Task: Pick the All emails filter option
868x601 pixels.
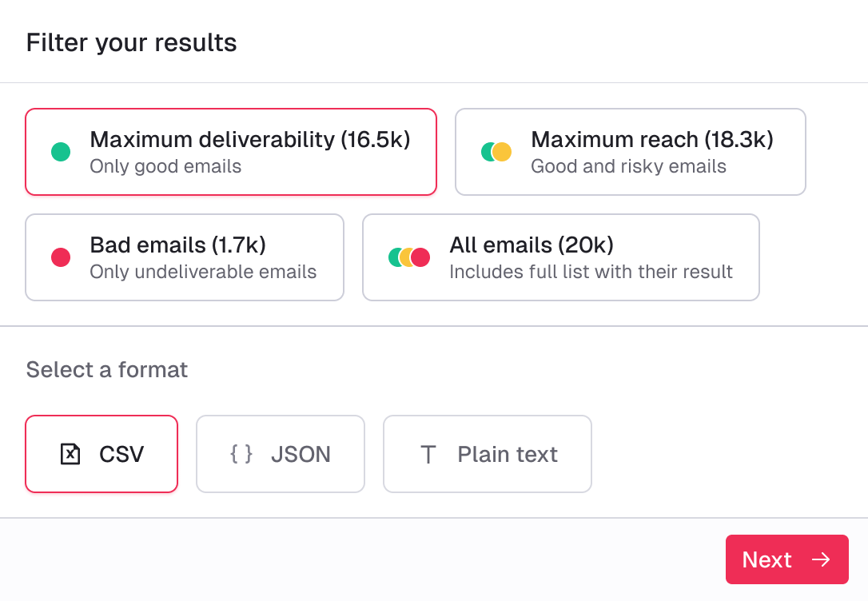Action: (560, 257)
